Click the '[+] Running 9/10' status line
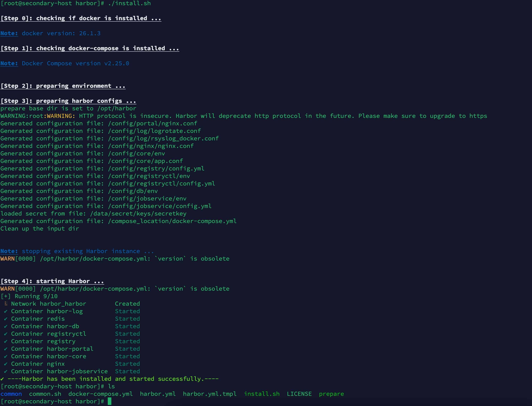The width and height of the screenshot is (532, 406). click(x=29, y=296)
